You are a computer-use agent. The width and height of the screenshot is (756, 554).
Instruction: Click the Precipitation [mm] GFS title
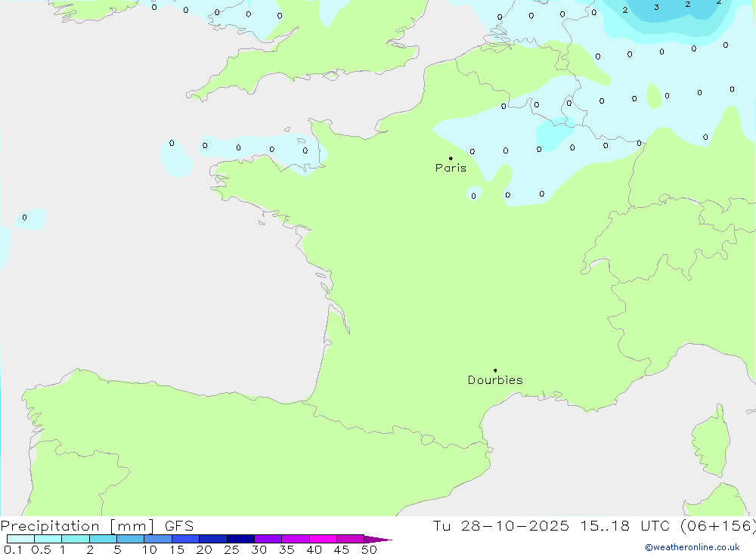click(x=97, y=526)
